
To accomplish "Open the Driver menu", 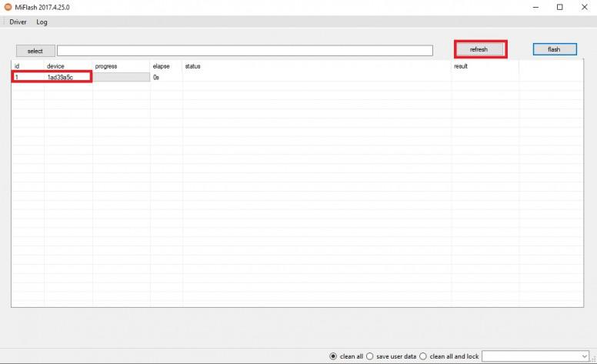I will 18,22.
